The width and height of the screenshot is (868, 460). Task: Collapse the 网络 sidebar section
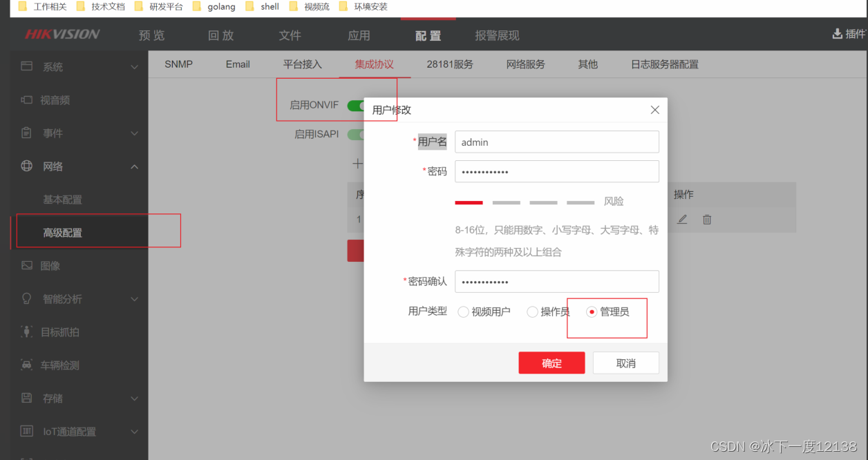tap(135, 166)
